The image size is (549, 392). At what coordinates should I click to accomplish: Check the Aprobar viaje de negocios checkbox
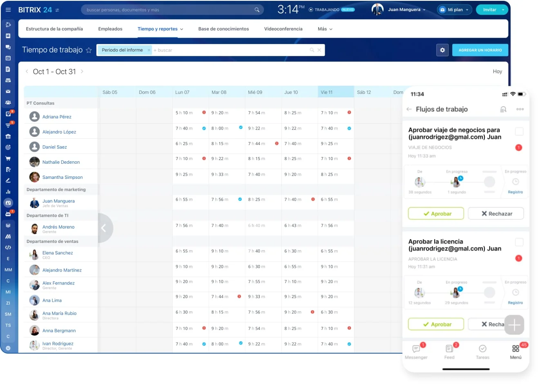[519, 131]
